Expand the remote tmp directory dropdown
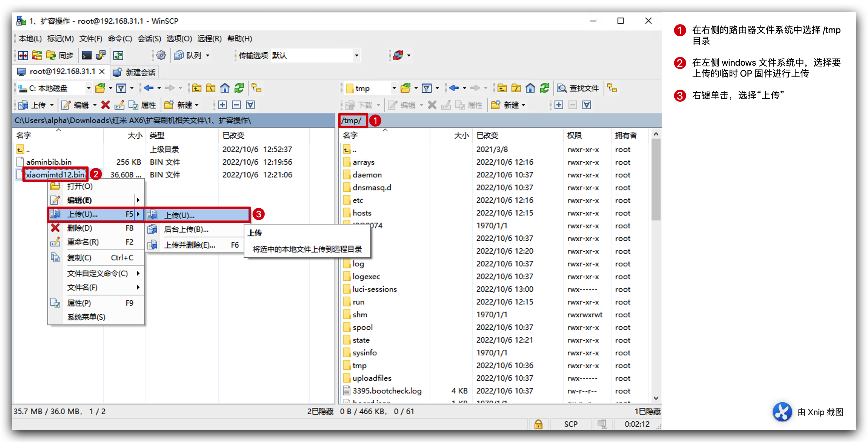Screen dimensions: 868x442 394,88
